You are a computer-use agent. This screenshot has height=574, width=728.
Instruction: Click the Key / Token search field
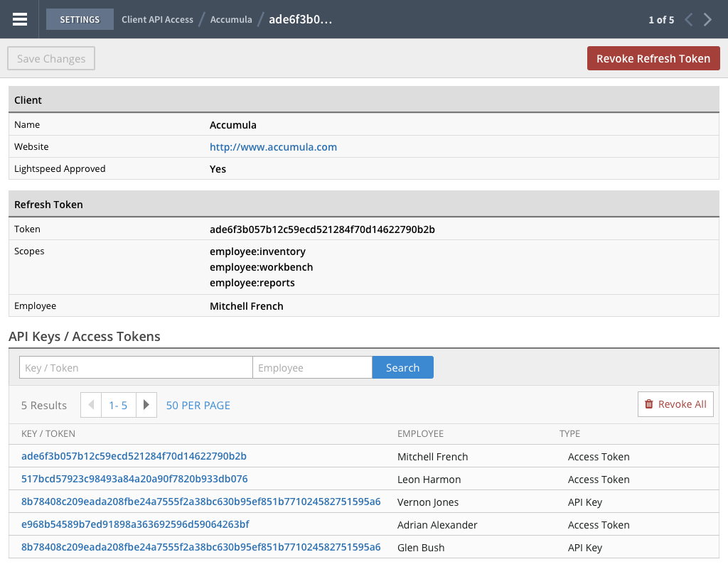coord(135,367)
